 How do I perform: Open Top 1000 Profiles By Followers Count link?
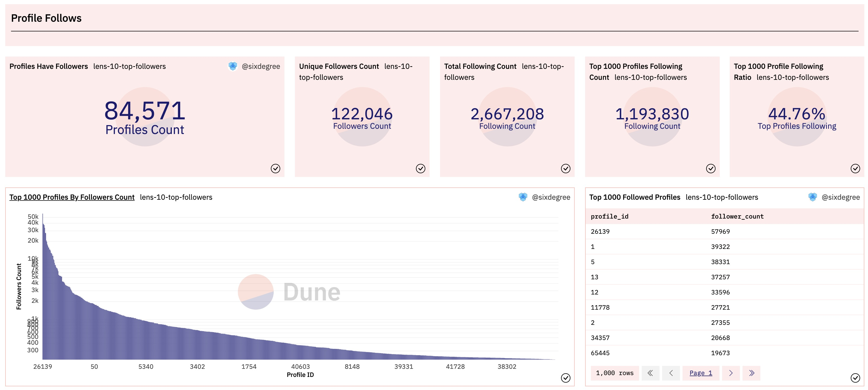click(x=72, y=197)
